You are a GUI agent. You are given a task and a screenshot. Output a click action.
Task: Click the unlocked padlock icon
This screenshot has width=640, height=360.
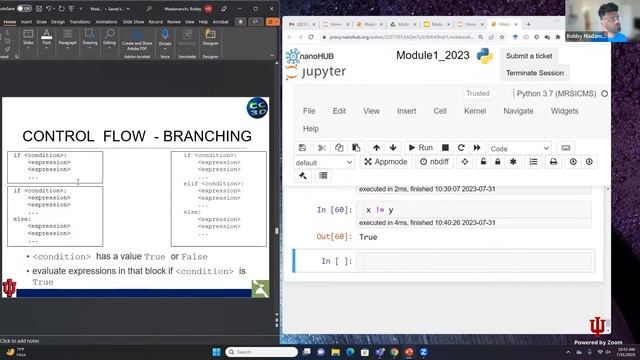(x=483, y=162)
